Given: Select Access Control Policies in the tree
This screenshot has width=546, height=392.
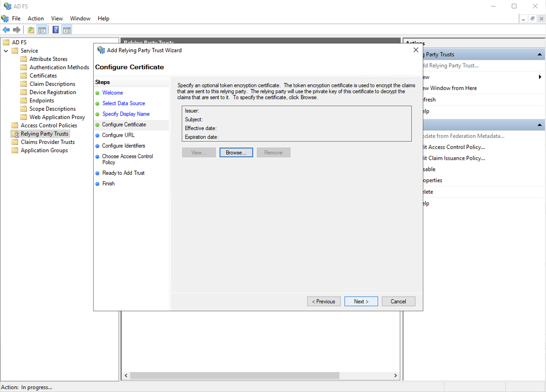Looking at the screenshot, I should coord(49,125).
